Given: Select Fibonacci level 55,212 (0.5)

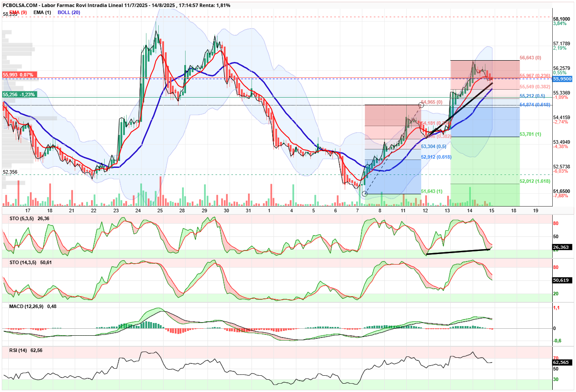Looking at the screenshot, I should (532, 95).
